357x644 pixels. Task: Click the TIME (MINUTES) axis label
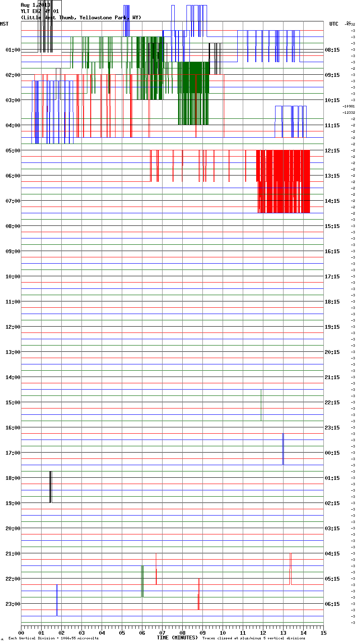pos(177,638)
